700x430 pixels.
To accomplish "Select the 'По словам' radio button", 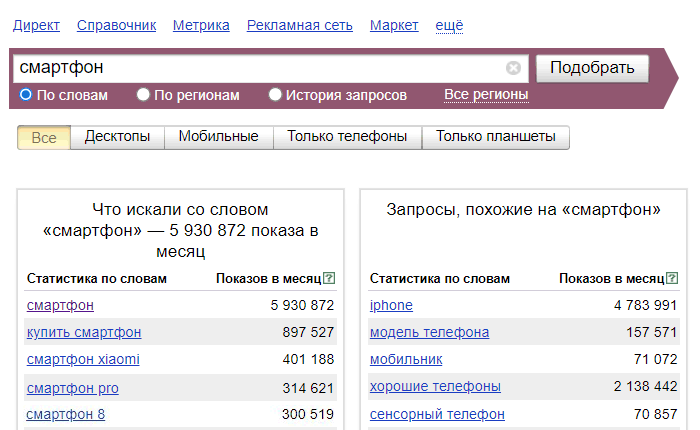I will point(26,95).
